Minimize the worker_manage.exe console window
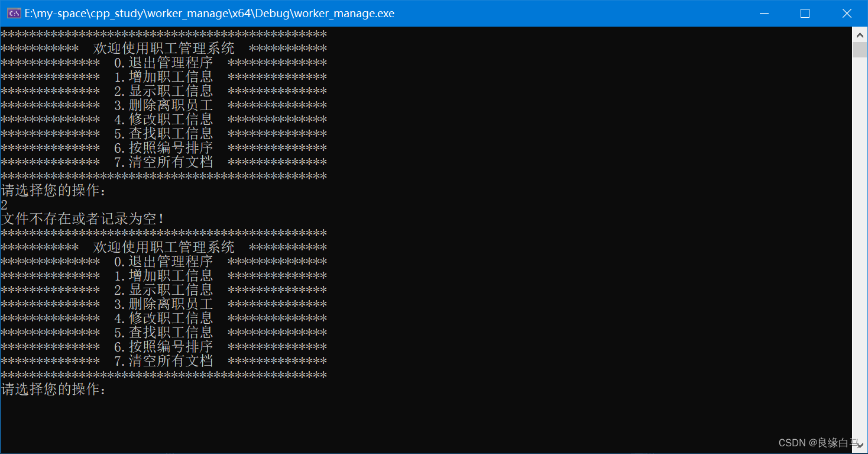Screen dimensions: 868x454 pyautogui.click(x=763, y=13)
